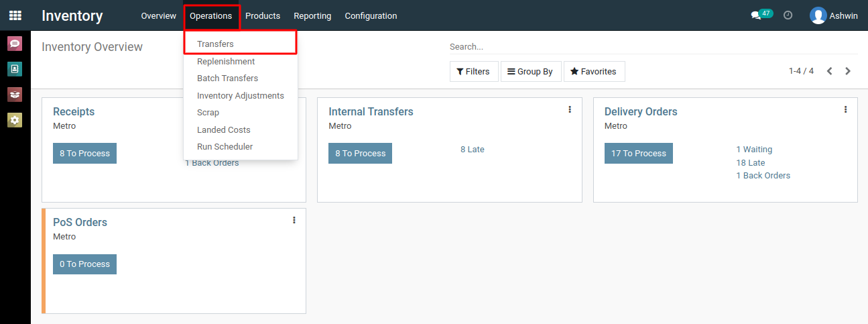868x324 pixels.
Task: Choose Inventory Adjustments menu entry
Action: pos(241,96)
